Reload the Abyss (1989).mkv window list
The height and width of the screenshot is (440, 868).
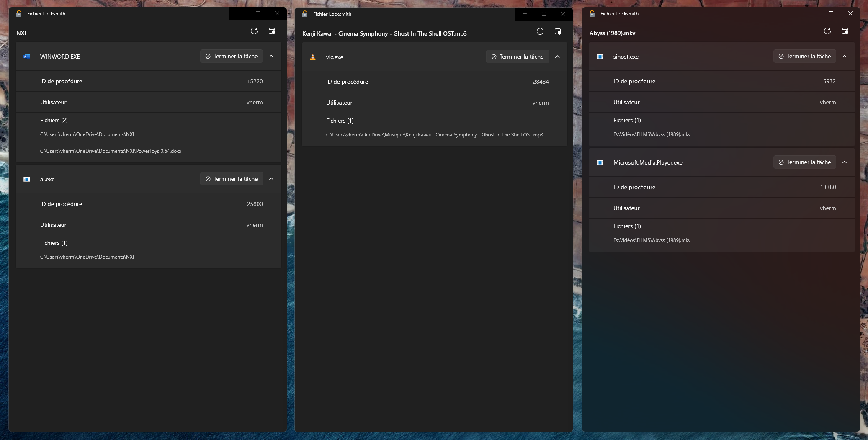click(827, 31)
